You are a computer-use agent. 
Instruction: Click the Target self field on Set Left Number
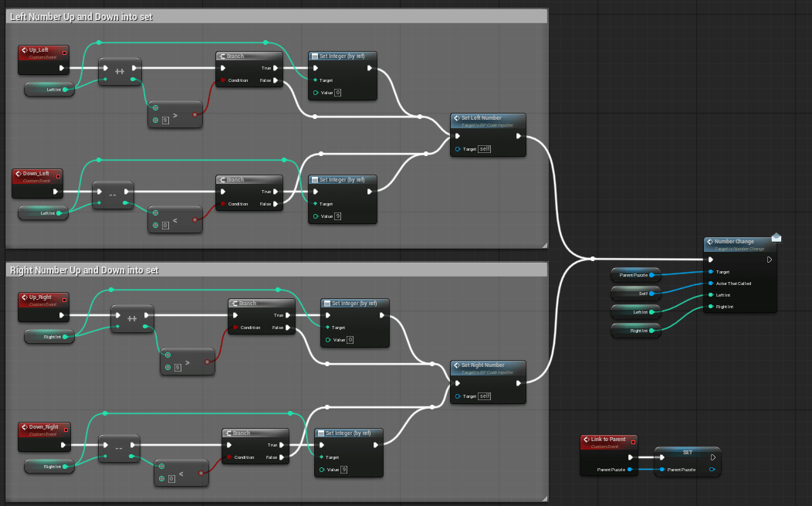click(484, 149)
